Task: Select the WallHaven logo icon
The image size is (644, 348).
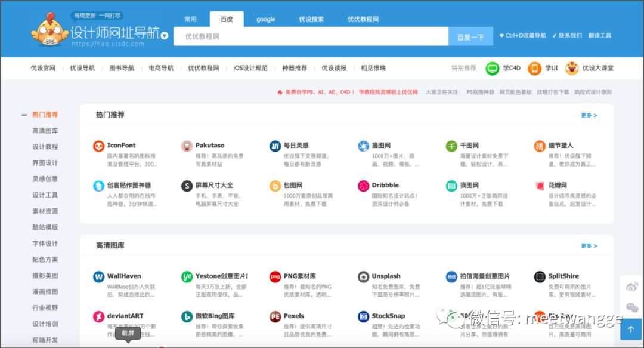Action: click(x=98, y=277)
